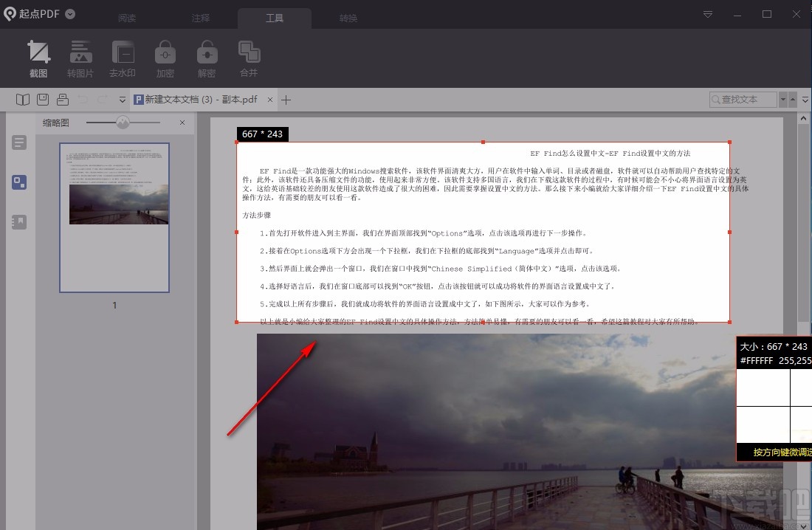Select the 新建文本文档 (3) - 副本.pdf document tab
812x530 pixels.
point(196,100)
